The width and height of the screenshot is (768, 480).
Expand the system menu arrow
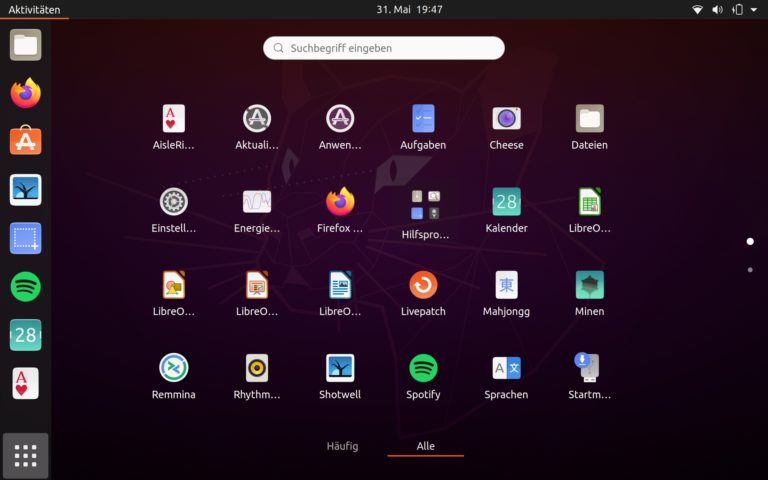click(754, 10)
